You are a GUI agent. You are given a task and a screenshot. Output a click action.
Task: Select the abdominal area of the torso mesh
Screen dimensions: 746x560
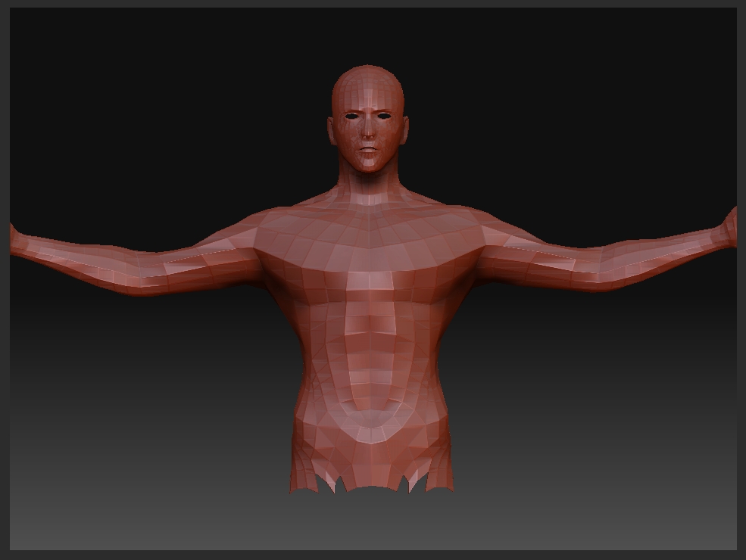coord(370,359)
